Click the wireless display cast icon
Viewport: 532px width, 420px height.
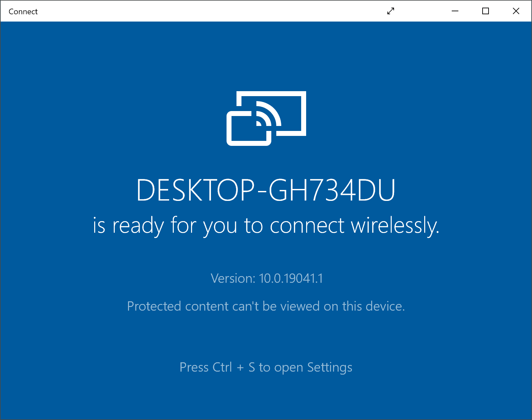[266, 118]
